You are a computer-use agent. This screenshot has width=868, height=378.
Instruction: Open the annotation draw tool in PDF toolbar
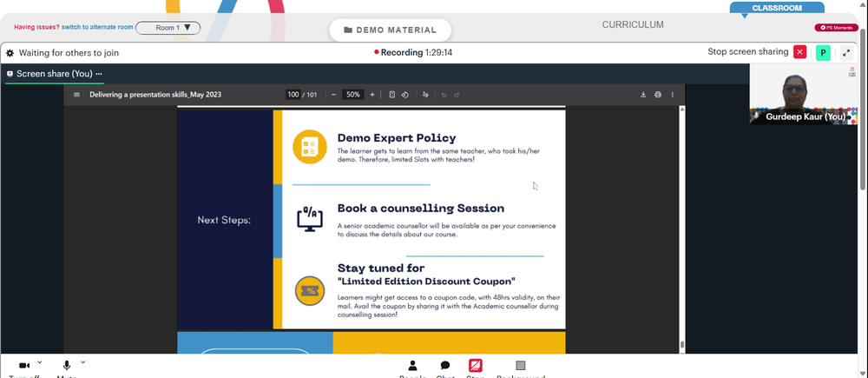[x=425, y=95]
